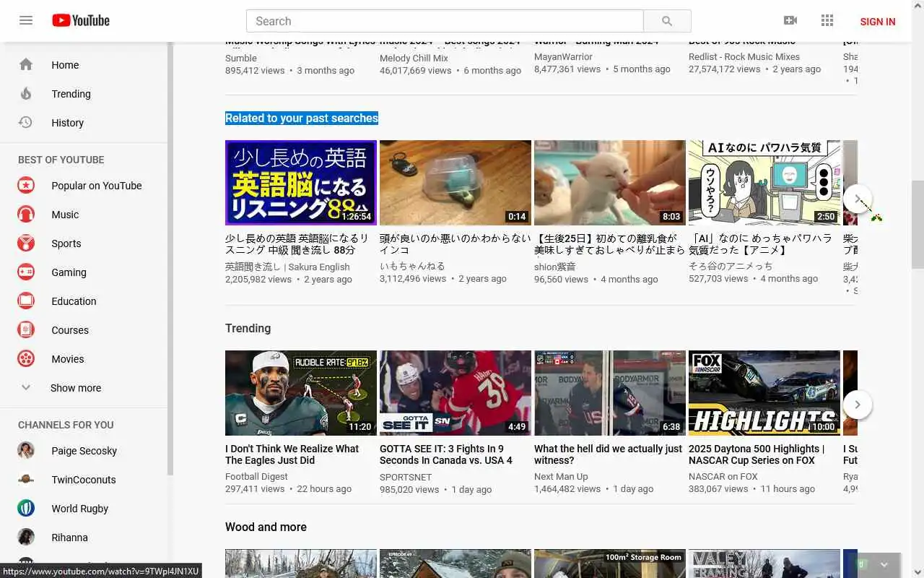
Task: Open the Redlist - Rock Music Mixes channel
Action: click(x=744, y=56)
